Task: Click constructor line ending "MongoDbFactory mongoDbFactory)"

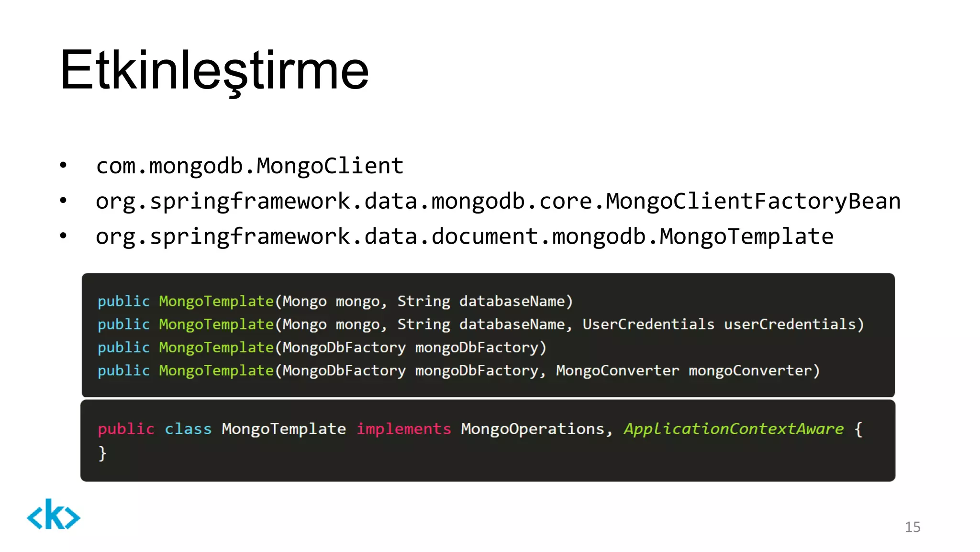Action: [x=322, y=347]
